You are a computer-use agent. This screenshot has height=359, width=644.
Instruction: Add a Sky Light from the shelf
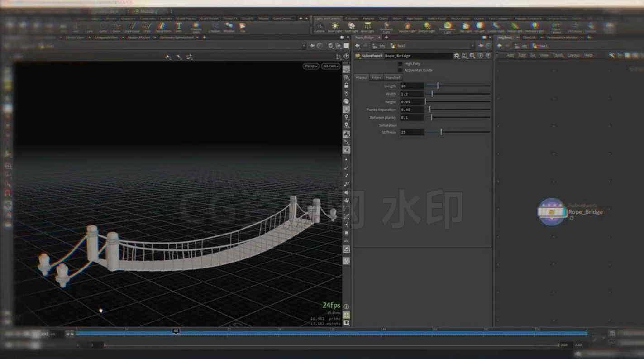(x=466, y=27)
